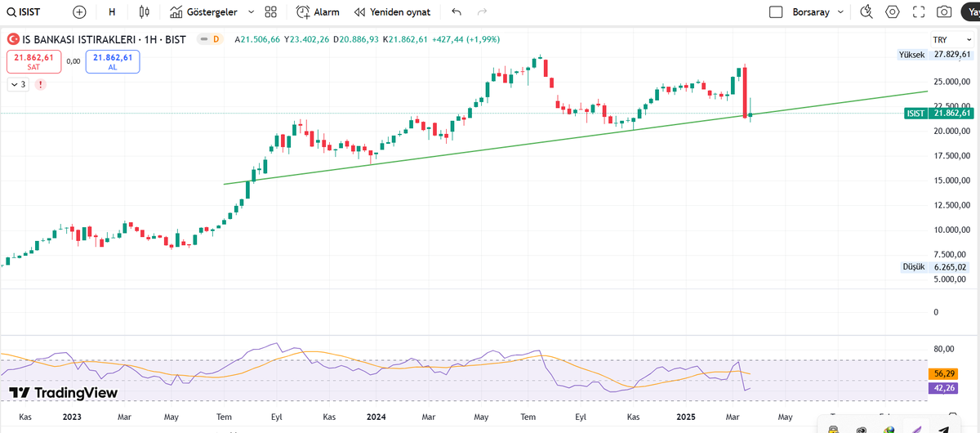Click the 2024 label on time axis
Viewport: 980px width, 433px height.
pos(376,417)
